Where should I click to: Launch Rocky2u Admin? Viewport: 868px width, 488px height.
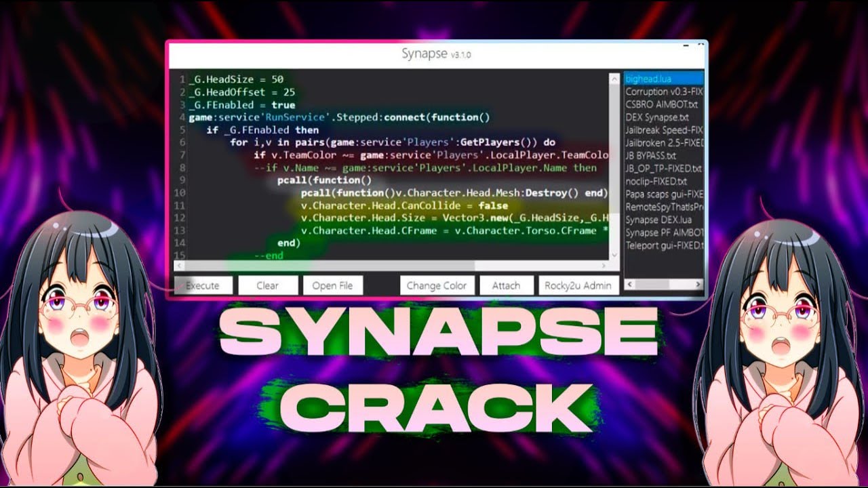coord(578,285)
